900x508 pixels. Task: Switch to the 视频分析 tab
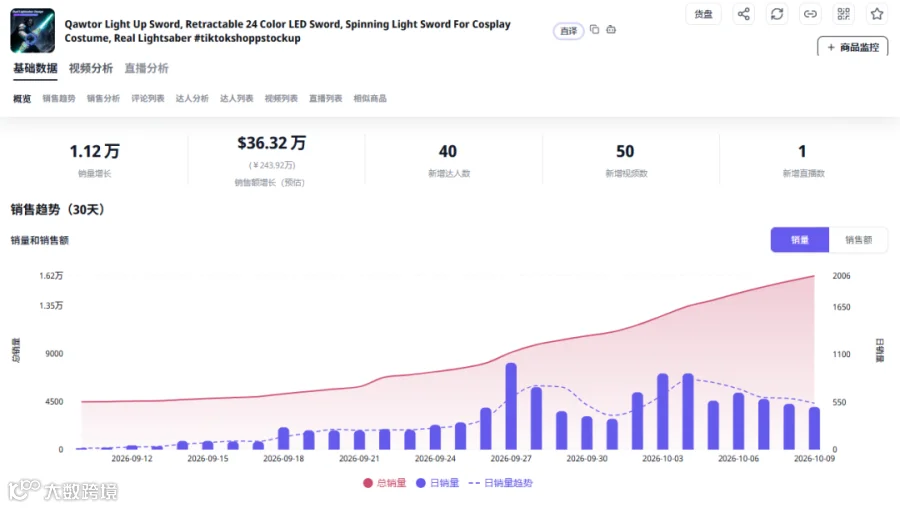coord(91,68)
